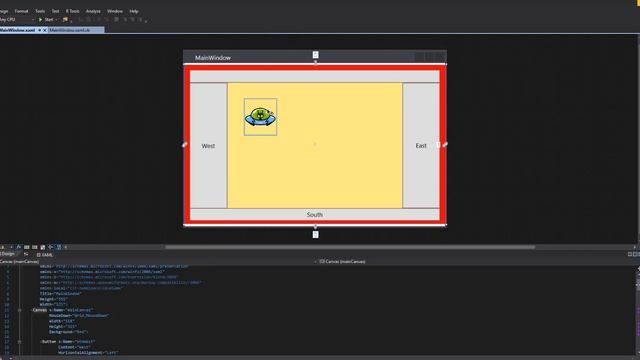Open the Window menu

[115, 11]
